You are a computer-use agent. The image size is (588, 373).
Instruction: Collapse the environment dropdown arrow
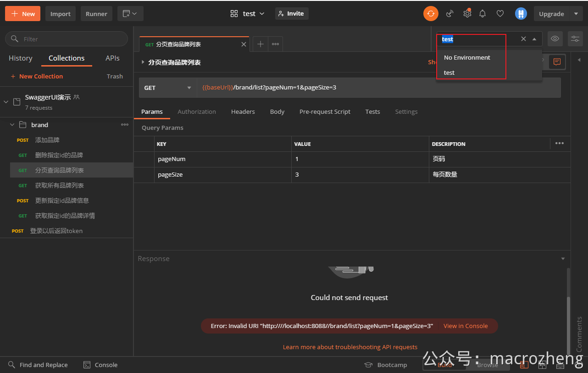pos(534,39)
